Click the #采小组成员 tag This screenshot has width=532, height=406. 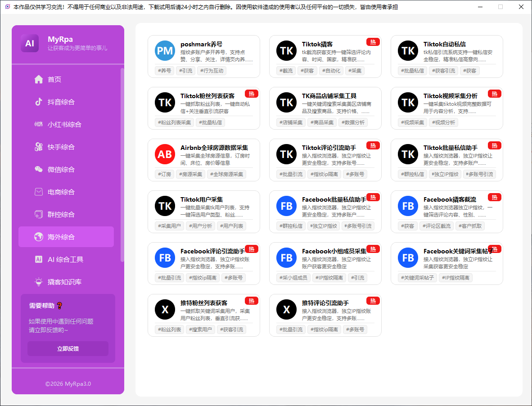[x=293, y=278]
